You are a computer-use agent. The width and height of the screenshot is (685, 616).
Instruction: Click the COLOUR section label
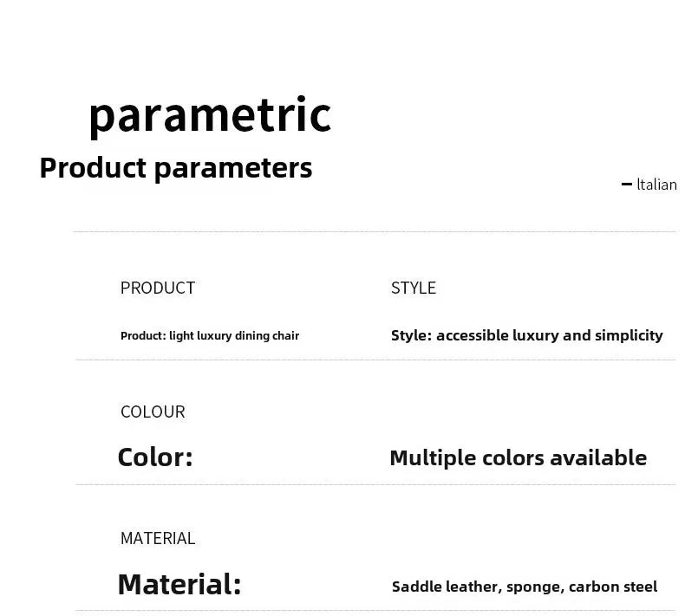click(x=153, y=412)
